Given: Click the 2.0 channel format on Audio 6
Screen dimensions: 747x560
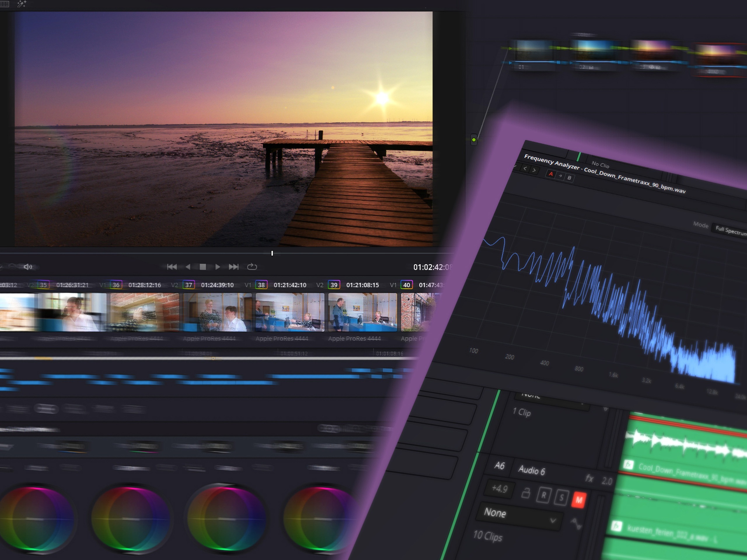Looking at the screenshot, I should pos(607,481).
